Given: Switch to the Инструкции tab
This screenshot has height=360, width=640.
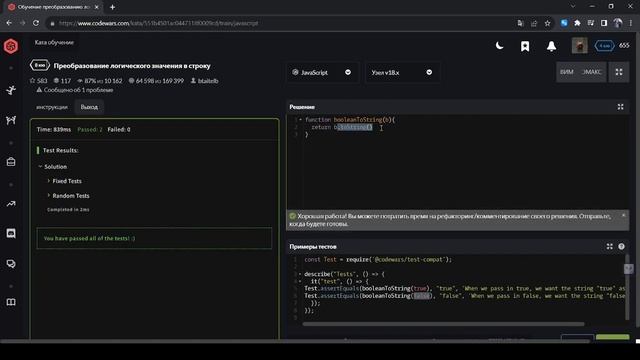Looking at the screenshot, I should pos(52,107).
